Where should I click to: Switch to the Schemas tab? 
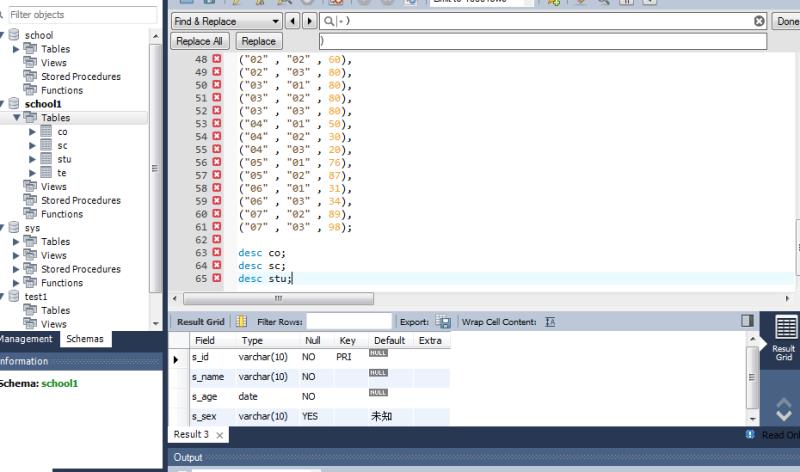(85, 339)
